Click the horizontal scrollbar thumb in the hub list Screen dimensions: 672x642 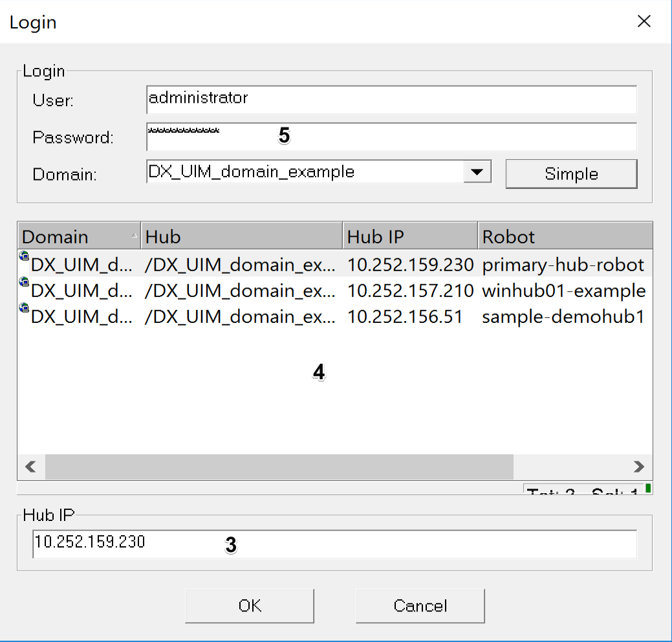(x=279, y=467)
